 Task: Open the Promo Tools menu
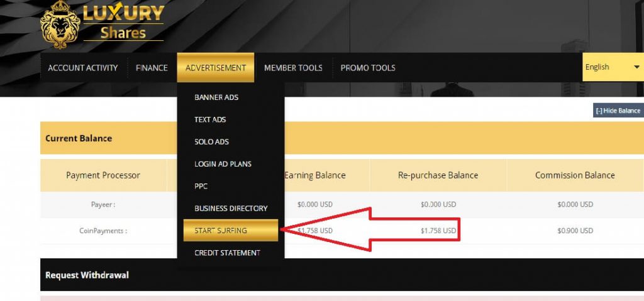(368, 68)
